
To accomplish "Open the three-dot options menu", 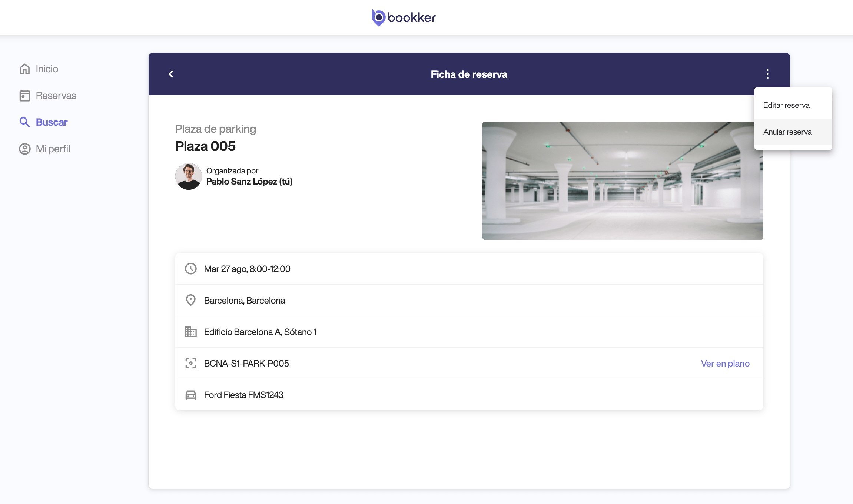I will point(767,74).
